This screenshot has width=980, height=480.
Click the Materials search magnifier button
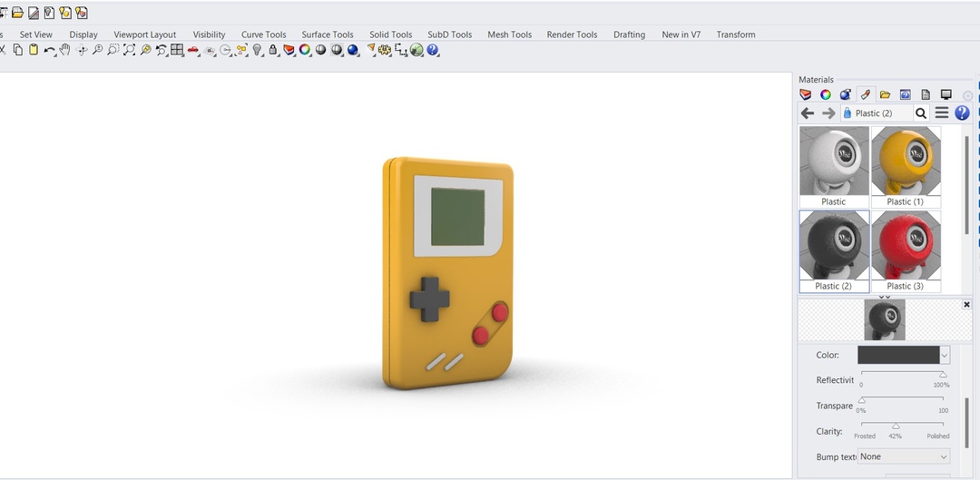click(x=921, y=113)
